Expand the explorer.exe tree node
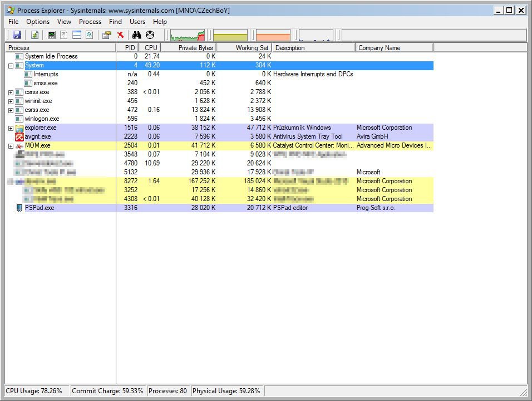 click(x=11, y=128)
